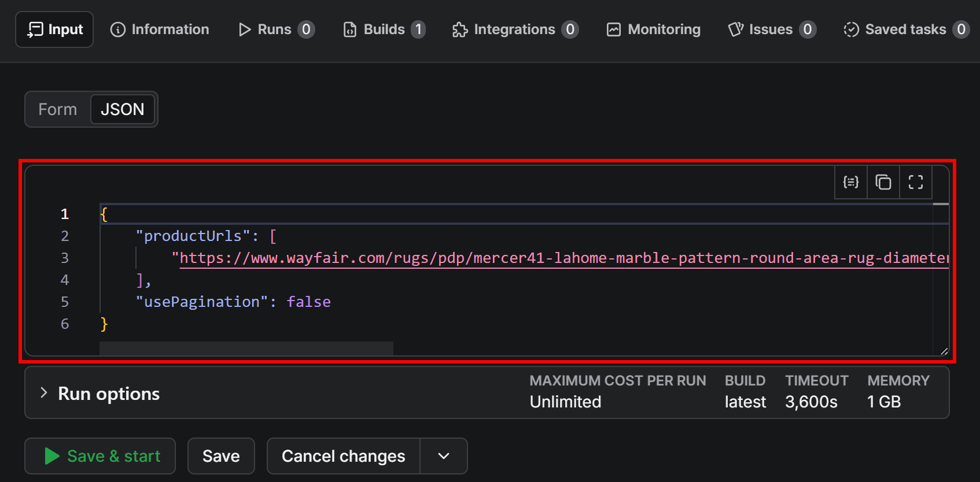
Task: Open the Saved tasks tab
Action: pyautogui.click(x=907, y=29)
